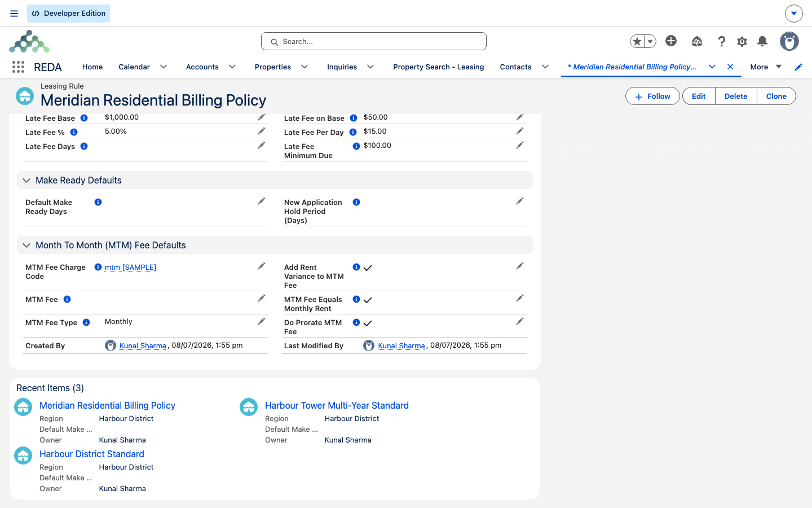This screenshot has width=812, height=508.
Task: Open the Calendar tab dropdown arrow
Action: [164, 67]
